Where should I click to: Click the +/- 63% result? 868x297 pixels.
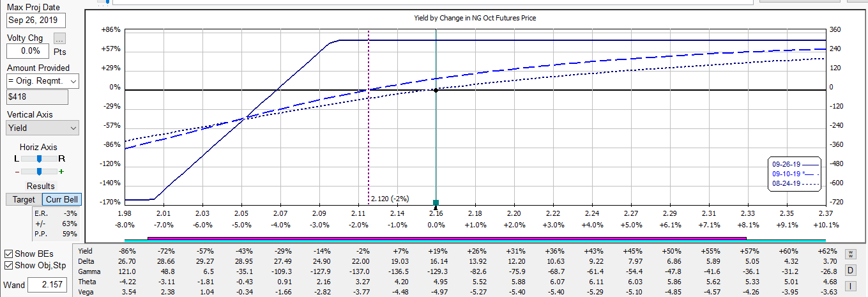tap(56, 224)
